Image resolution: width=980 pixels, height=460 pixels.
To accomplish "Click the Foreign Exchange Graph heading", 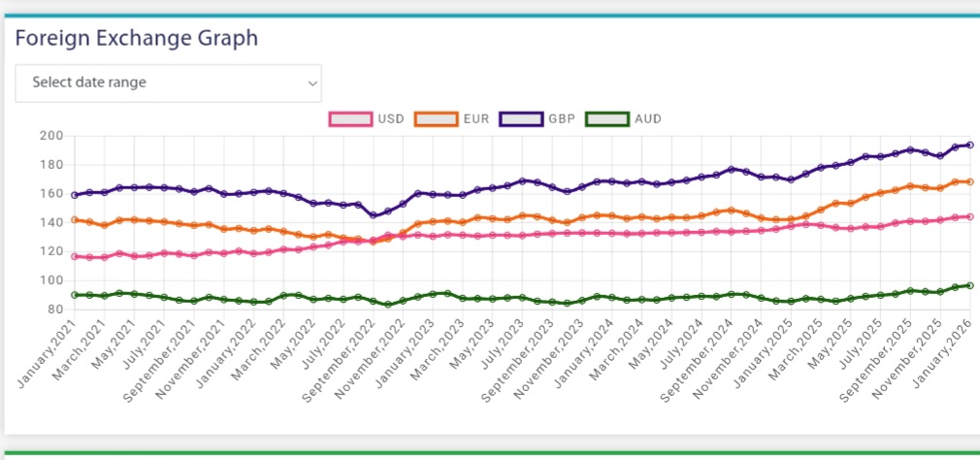I will [x=136, y=38].
